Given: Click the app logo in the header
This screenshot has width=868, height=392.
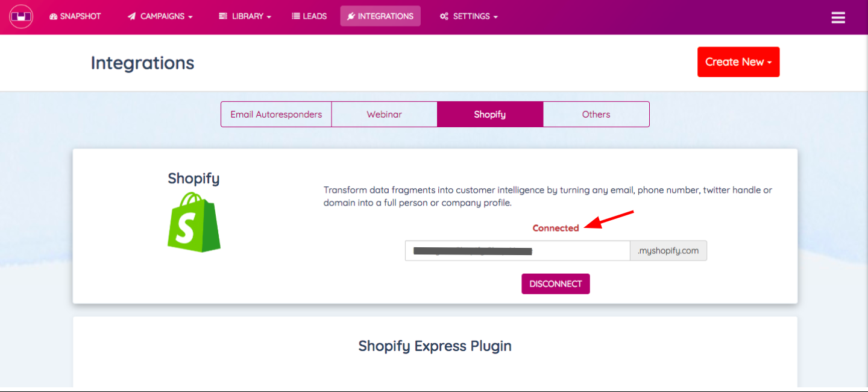Looking at the screenshot, I should pyautogui.click(x=21, y=16).
